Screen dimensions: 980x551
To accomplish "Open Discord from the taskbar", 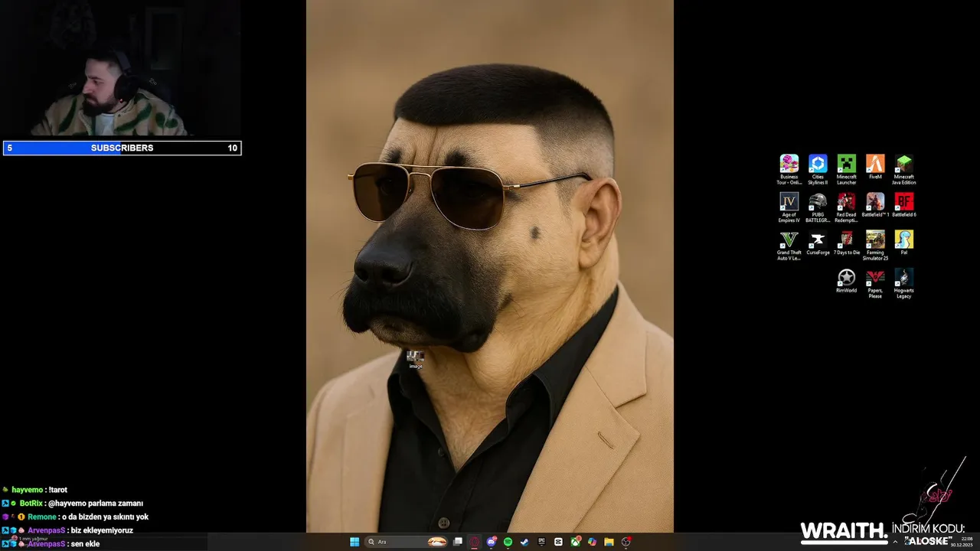I will coord(492,542).
